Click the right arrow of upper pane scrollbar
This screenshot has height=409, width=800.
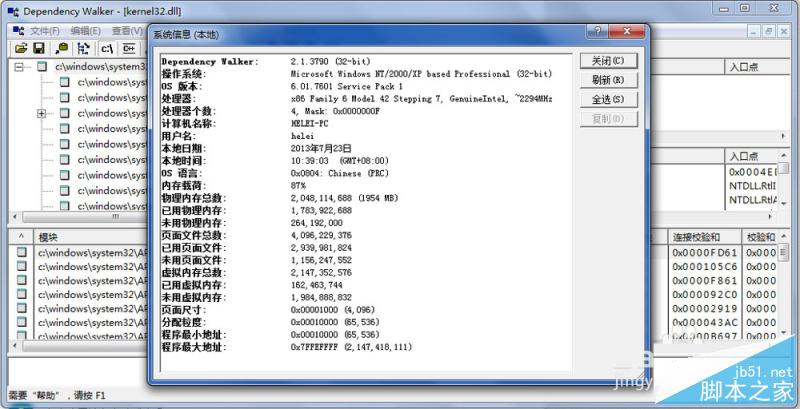(x=785, y=136)
